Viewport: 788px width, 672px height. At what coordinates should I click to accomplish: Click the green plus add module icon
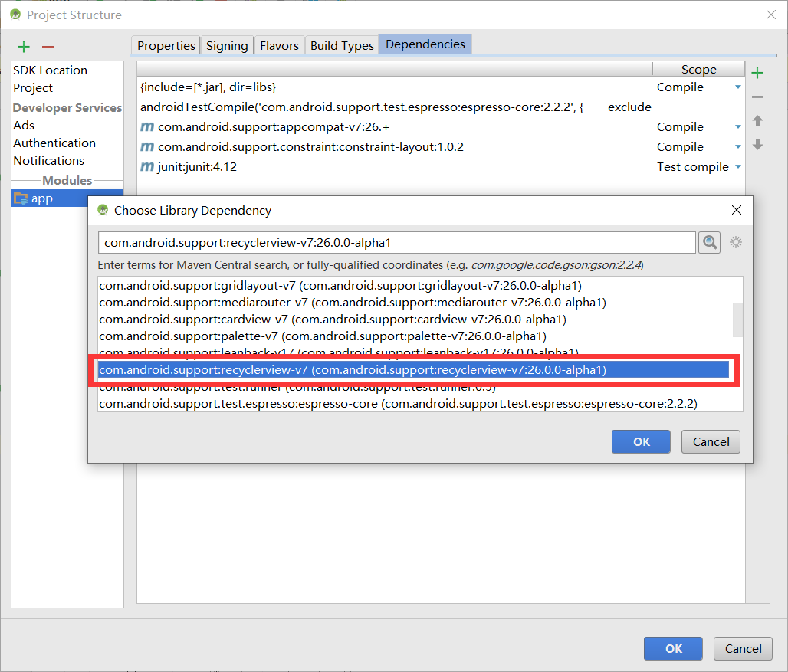pyautogui.click(x=24, y=48)
